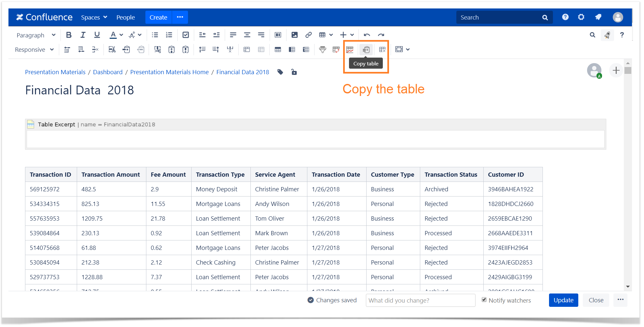The height and width of the screenshot is (327, 644).
Task: Open the Dashboard breadcrumb link
Action: [x=108, y=72]
